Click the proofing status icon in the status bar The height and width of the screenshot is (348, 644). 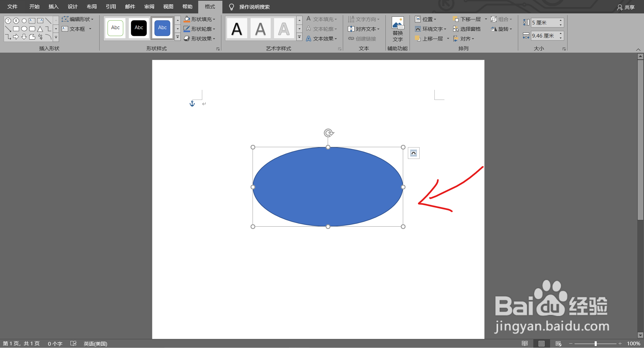click(x=73, y=344)
